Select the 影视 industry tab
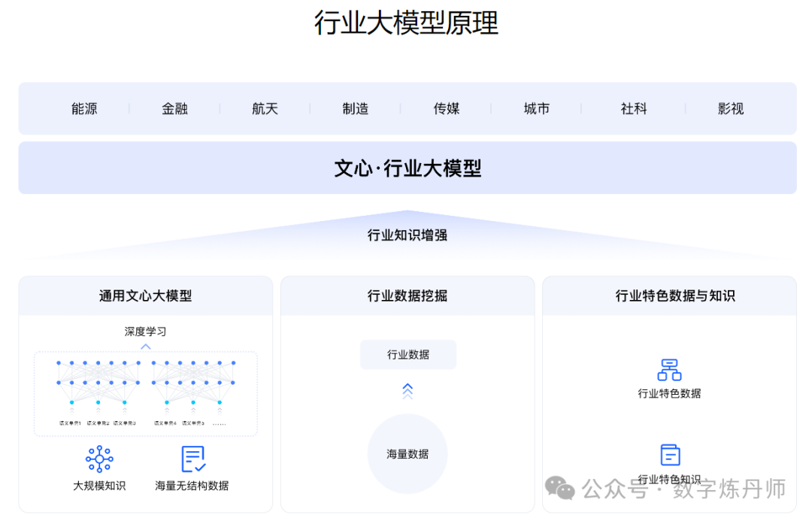This screenshot has width=812, height=521. (x=731, y=109)
